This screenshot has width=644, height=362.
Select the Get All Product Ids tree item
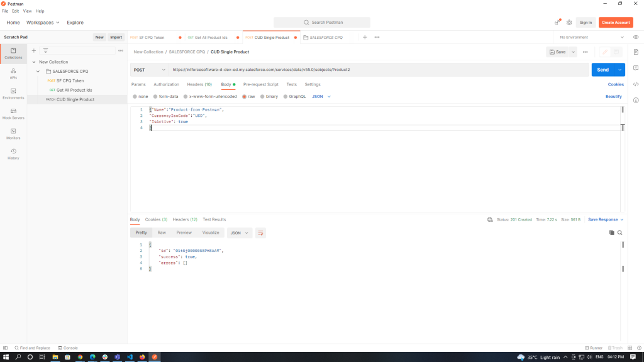(74, 90)
